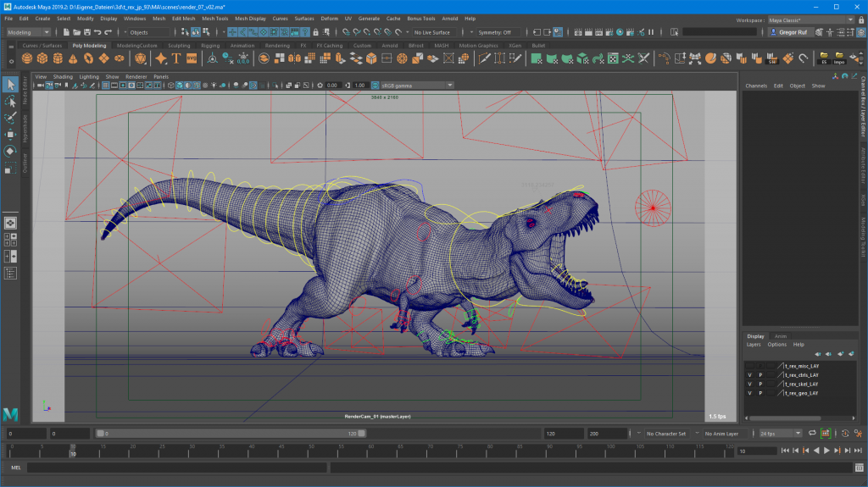The width and height of the screenshot is (868, 487).
Task: Open the Workspace Maya Classic dropdown
Action: coord(811,20)
